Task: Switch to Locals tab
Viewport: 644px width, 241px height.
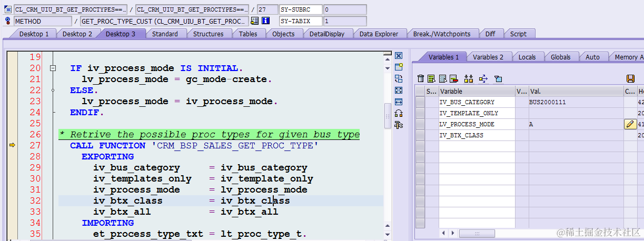Action: pyautogui.click(x=527, y=57)
